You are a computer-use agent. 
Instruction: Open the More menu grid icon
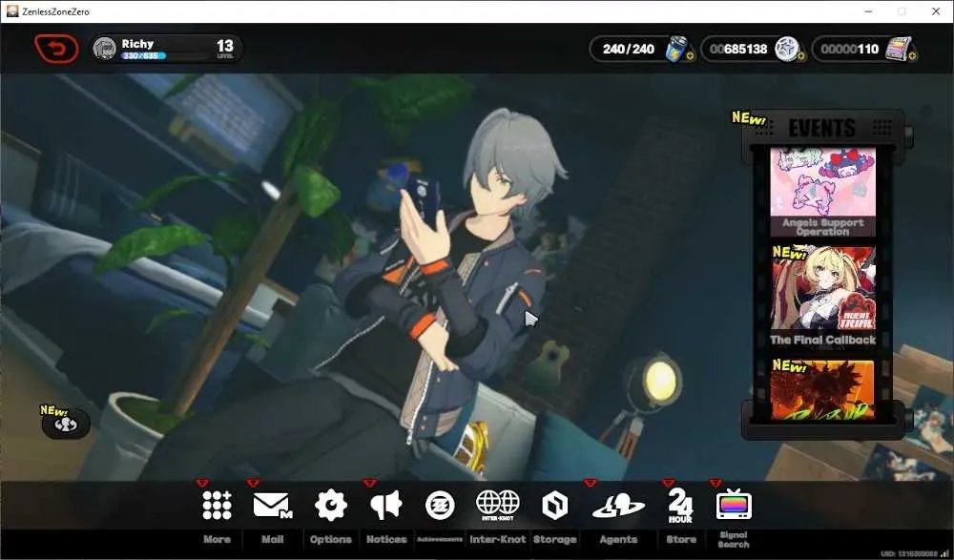tap(217, 506)
